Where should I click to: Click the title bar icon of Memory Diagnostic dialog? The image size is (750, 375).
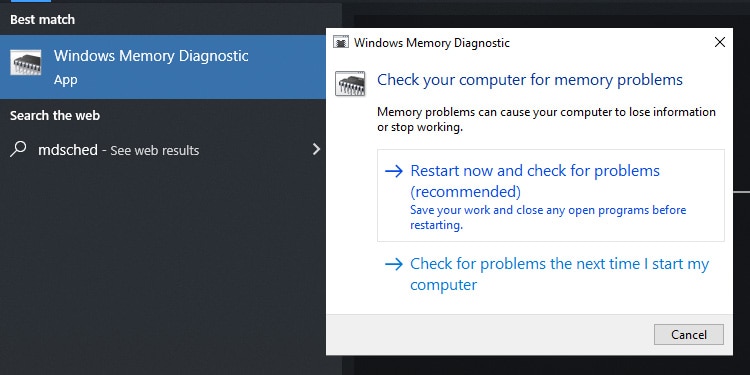[x=340, y=43]
